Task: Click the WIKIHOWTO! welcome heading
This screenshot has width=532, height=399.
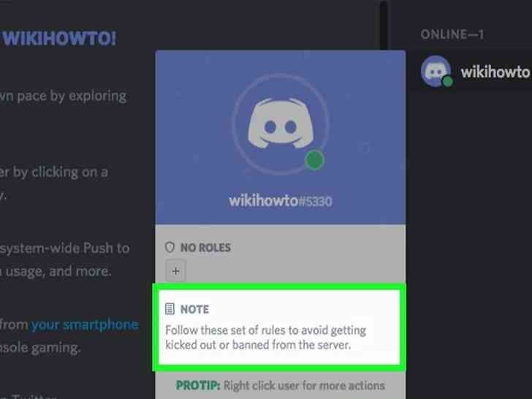Action: tap(59, 38)
